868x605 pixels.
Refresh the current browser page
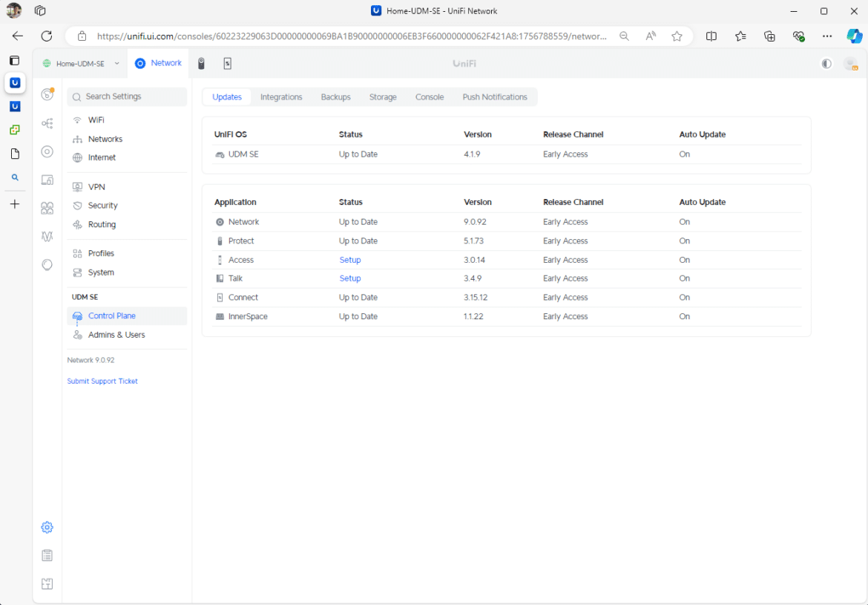click(47, 36)
